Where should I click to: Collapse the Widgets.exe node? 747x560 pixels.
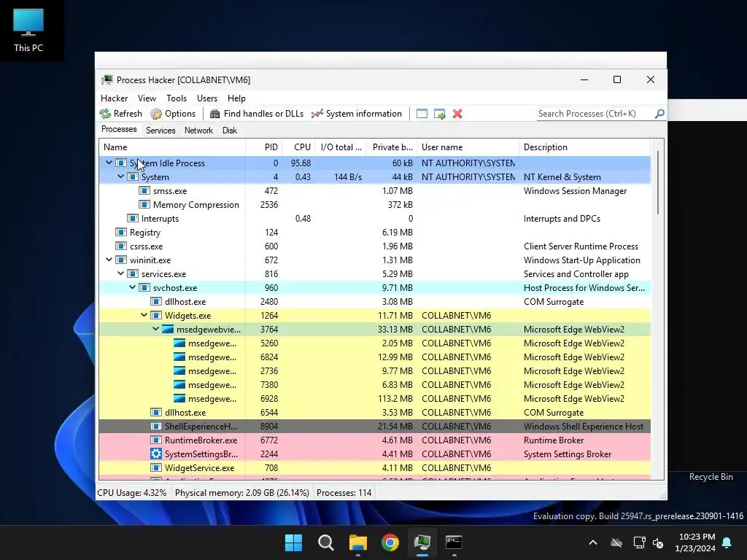coord(144,315)
